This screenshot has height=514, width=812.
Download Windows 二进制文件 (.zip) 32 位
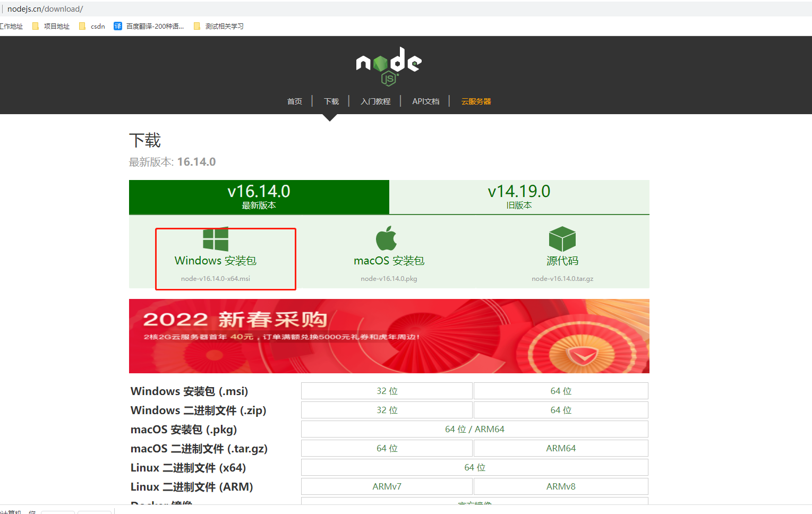point(387,410)
